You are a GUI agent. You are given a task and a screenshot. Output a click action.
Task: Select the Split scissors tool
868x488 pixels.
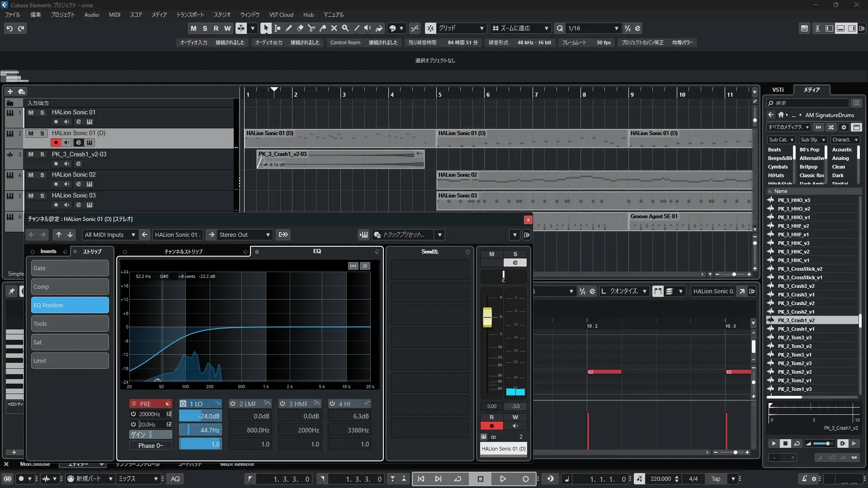click(x=311, y=28)
